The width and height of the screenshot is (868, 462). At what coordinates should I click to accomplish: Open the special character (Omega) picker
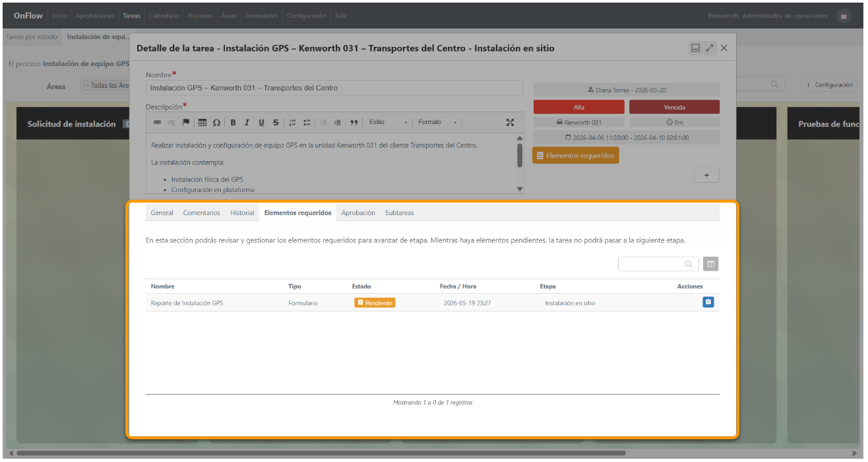(x=216, y=122)
